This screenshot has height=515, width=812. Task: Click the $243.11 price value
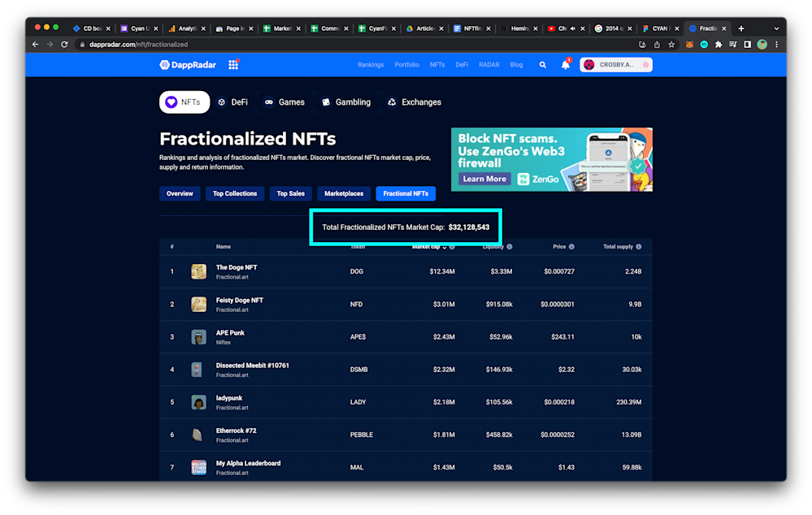(562, 337)
